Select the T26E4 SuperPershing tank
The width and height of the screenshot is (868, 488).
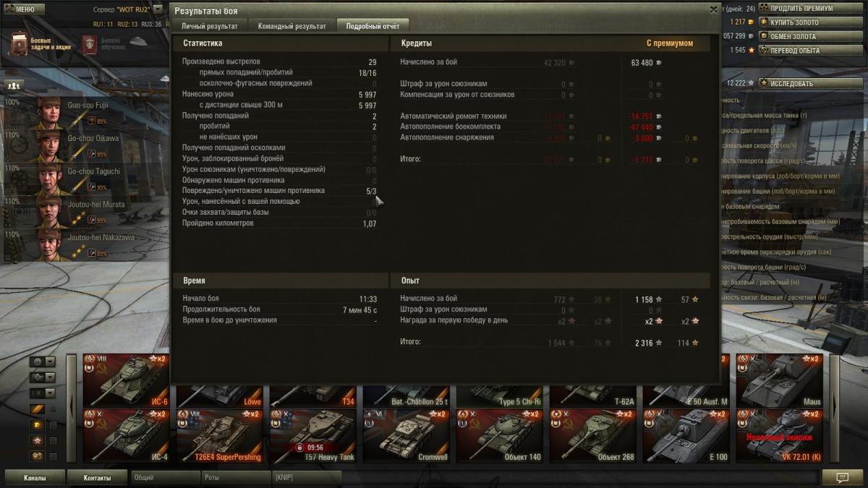[x=219, y=436]
